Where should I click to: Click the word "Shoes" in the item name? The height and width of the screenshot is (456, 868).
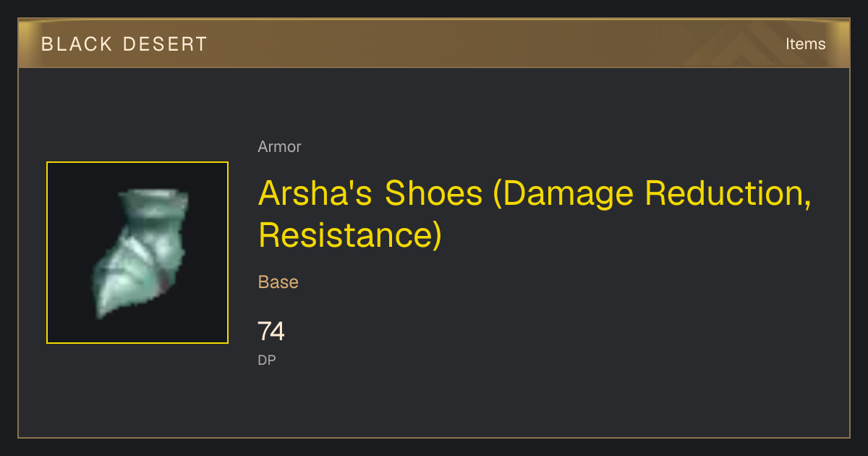(433, 193)
